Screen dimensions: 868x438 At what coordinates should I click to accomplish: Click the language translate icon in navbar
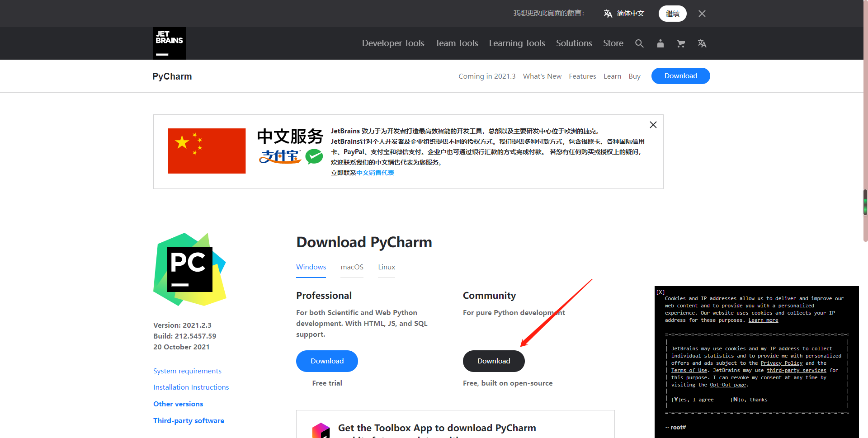702,43
